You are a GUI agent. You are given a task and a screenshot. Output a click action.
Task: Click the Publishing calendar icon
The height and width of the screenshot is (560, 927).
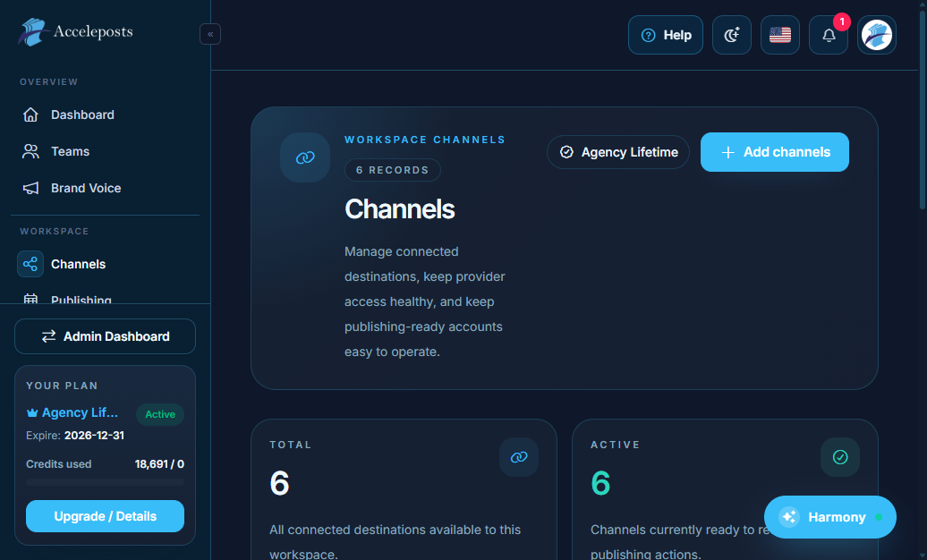(x=30, y=299)
